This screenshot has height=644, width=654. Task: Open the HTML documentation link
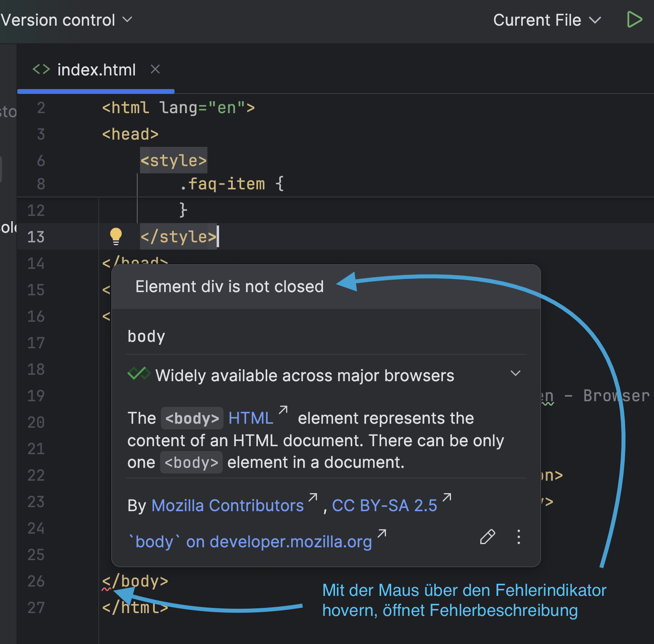(251, 418)
